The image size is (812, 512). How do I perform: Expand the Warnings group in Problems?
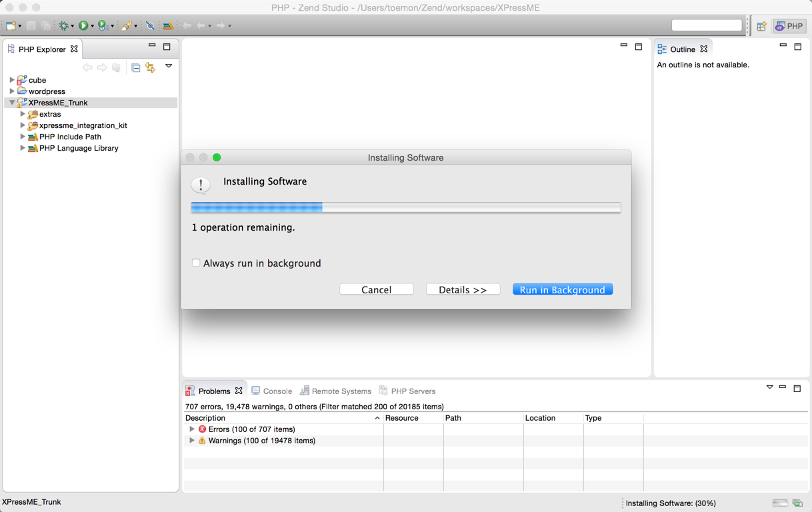coord(192,441)
